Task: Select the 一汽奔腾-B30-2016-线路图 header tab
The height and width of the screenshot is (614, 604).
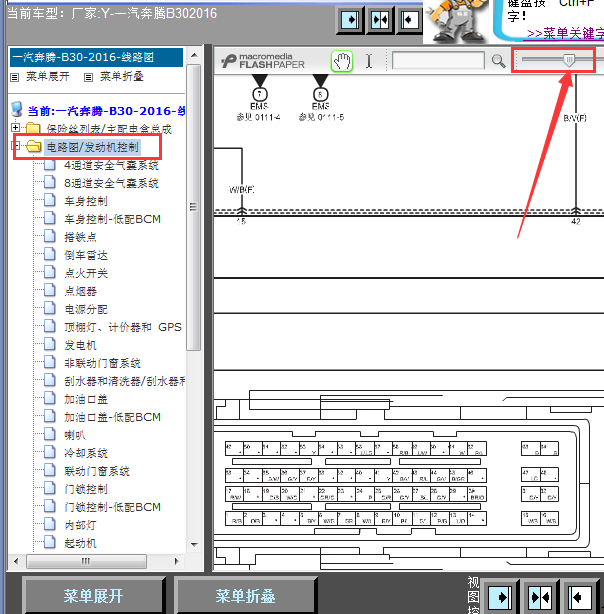Action: pyautogui.click(x=96, y=58)
